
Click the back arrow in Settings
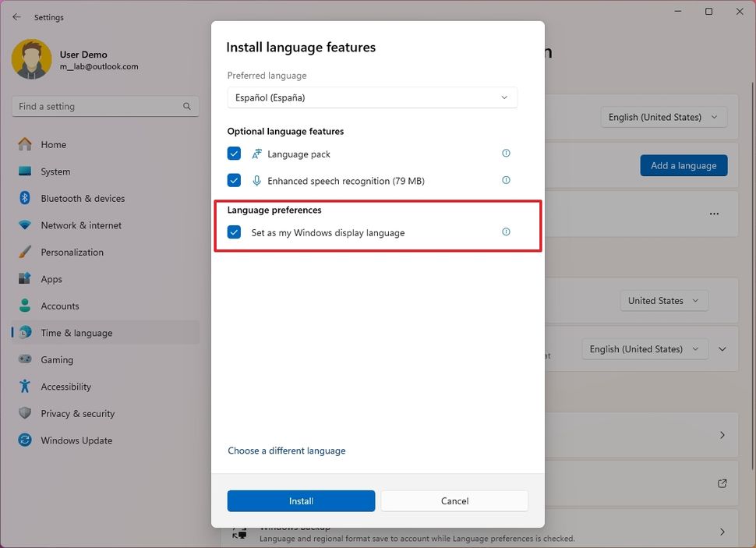click(16, 16)
